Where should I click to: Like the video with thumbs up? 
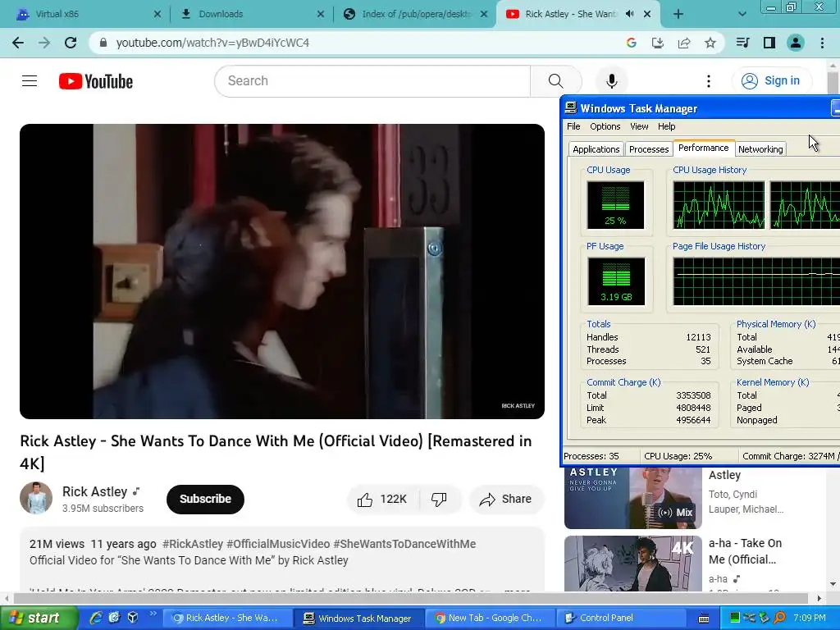point(382,500)
